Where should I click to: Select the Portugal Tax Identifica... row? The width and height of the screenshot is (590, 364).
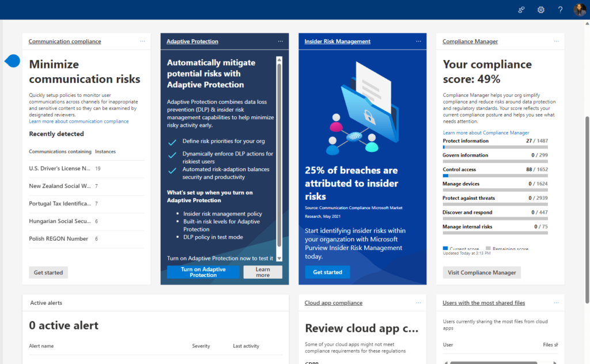click(86, 204)
